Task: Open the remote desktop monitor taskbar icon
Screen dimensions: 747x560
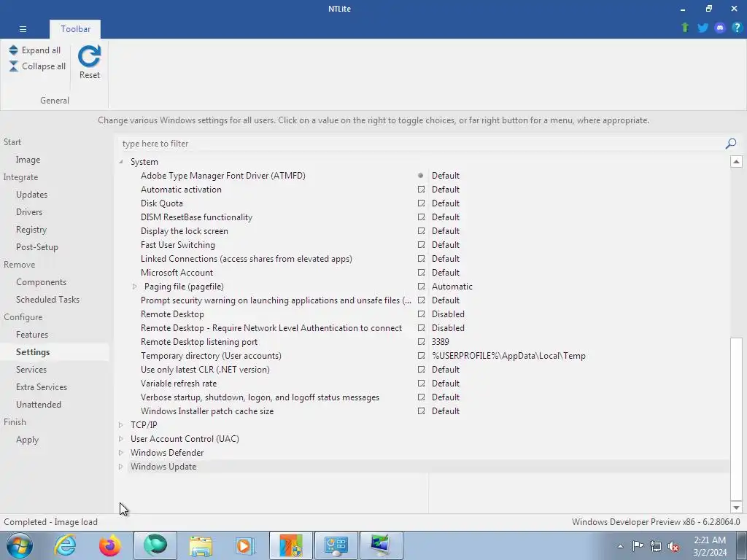Action: [381, 545]
